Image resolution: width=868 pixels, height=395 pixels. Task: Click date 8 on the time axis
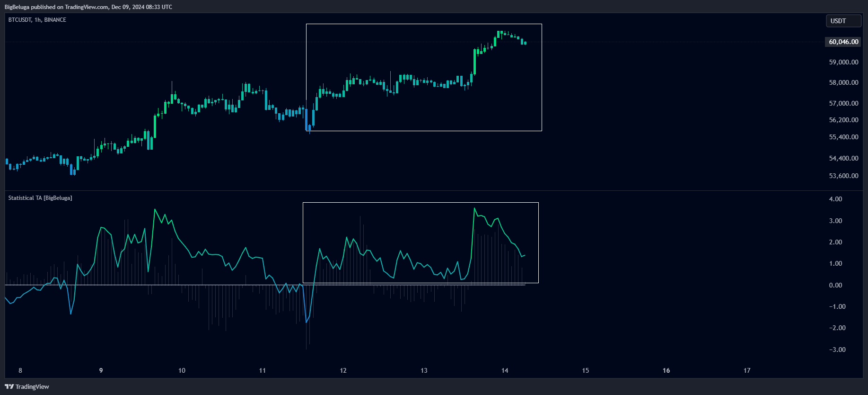tap(20, 370)
